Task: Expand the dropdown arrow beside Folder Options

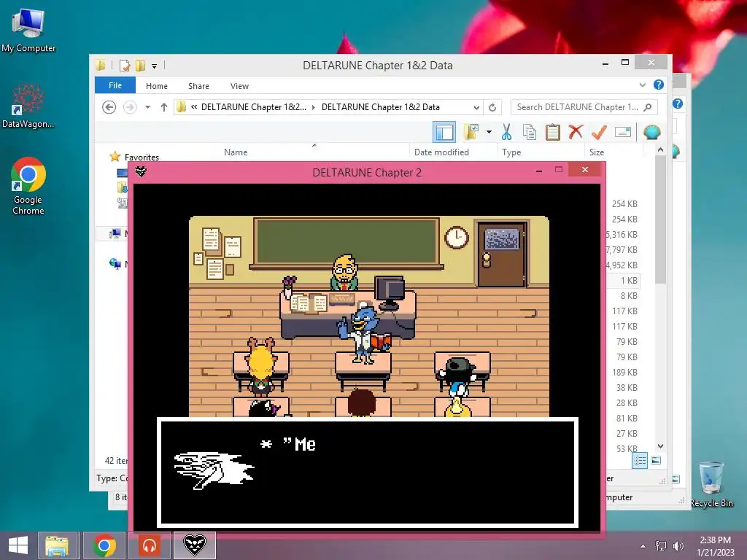Action: [x=489, y=132]
